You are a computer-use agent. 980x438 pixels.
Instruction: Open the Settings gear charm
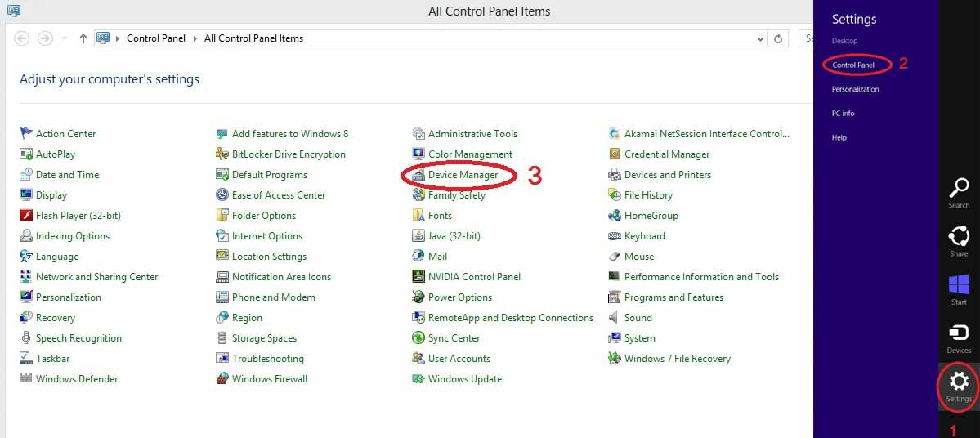coord(959,387)
